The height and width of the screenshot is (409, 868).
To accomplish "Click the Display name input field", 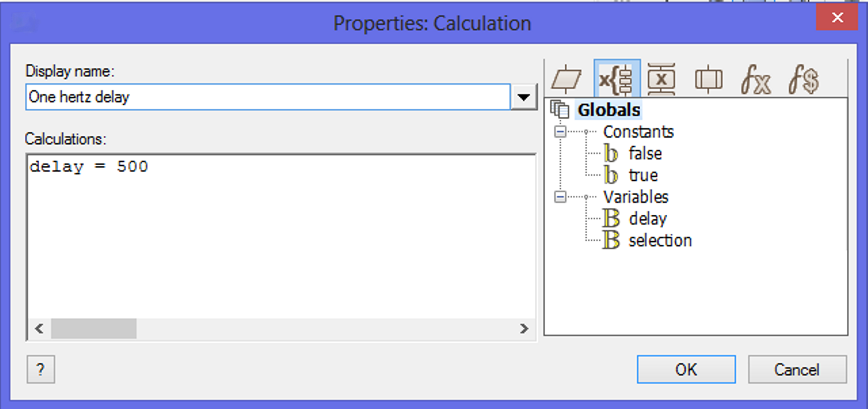I will coord(268,97).
